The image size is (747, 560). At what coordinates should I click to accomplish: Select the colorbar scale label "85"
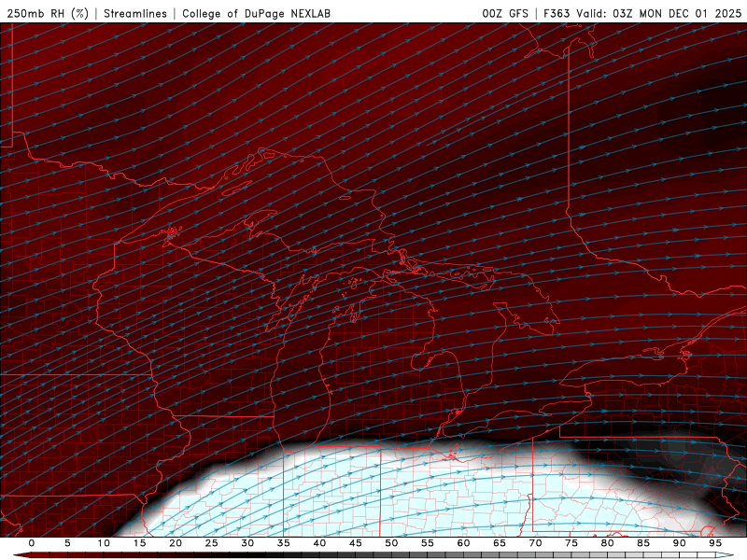click(x=643, y=543)
